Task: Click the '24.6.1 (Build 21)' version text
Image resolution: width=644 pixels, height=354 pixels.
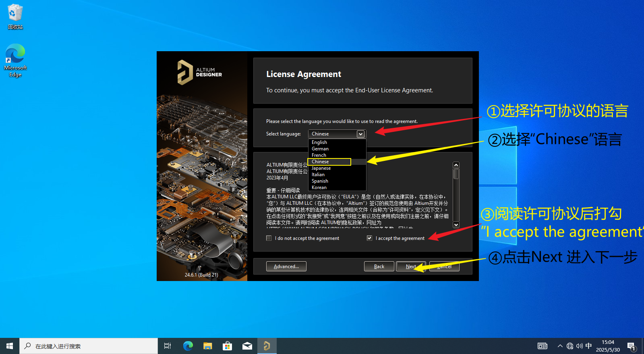Action: pyautogui.click(x=201, y=275)
